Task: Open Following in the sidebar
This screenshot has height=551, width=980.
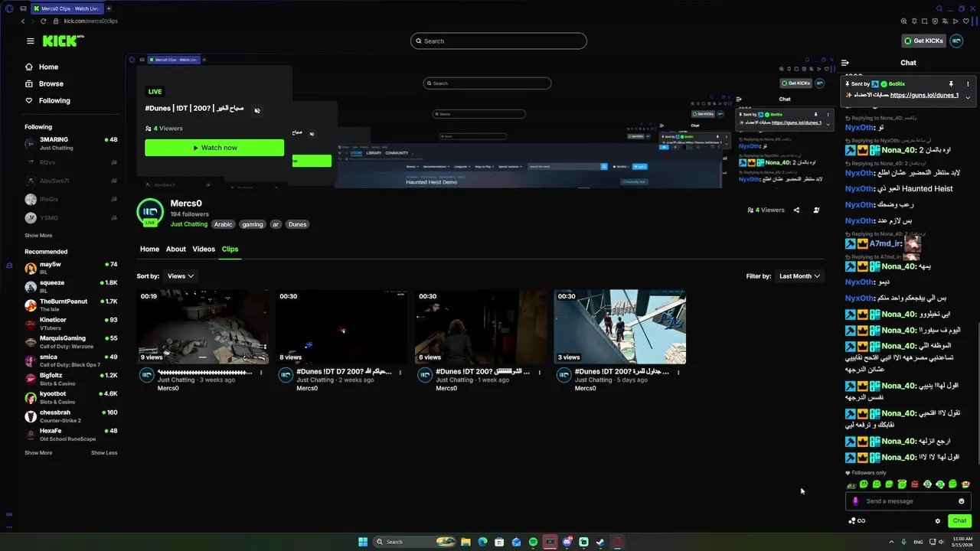Action: tap(47, 101)
